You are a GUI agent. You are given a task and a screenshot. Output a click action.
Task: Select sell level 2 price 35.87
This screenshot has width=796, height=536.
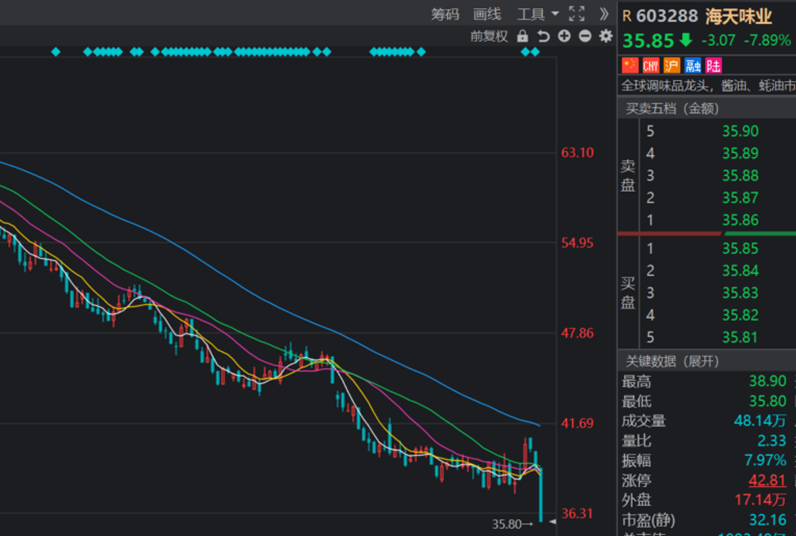pyautogui.click(x=740, y=198)
